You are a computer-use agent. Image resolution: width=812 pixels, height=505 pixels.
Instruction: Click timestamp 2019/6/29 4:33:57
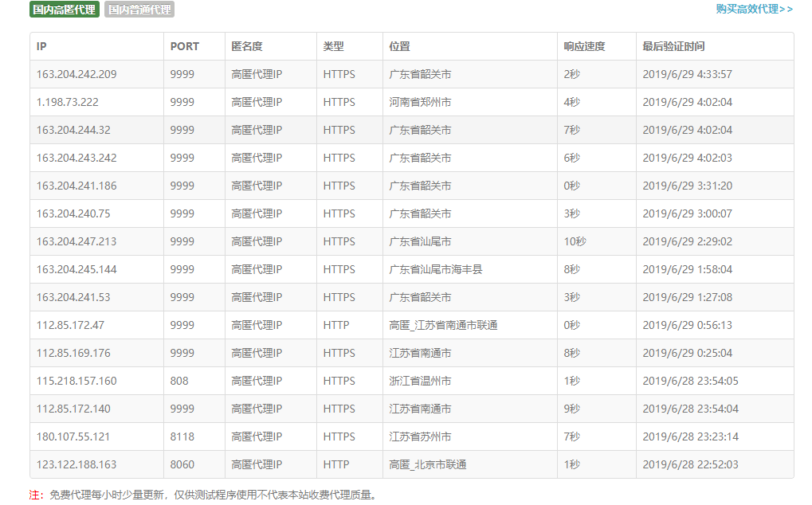(687, 75)
